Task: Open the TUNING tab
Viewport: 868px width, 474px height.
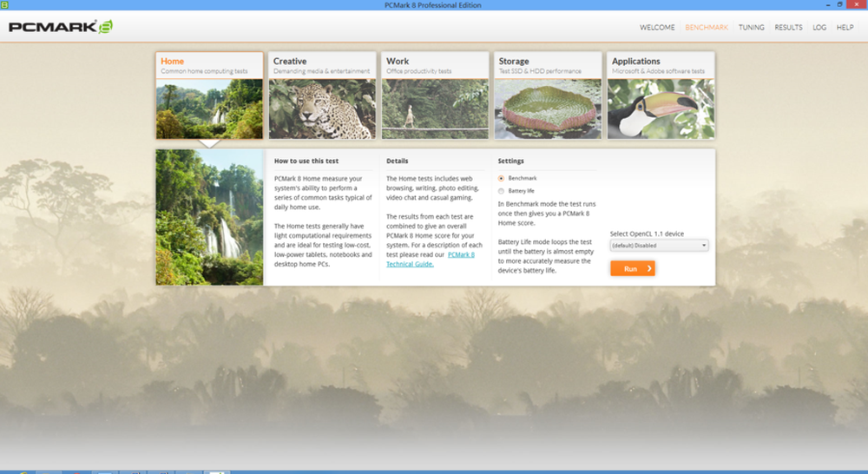Action: (x=751, y=27)
